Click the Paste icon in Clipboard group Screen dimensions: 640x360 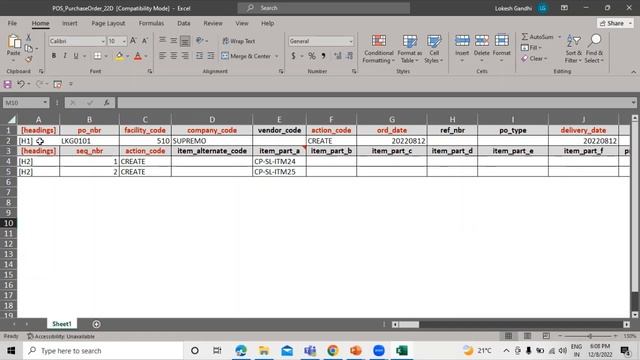coord(13,42)
